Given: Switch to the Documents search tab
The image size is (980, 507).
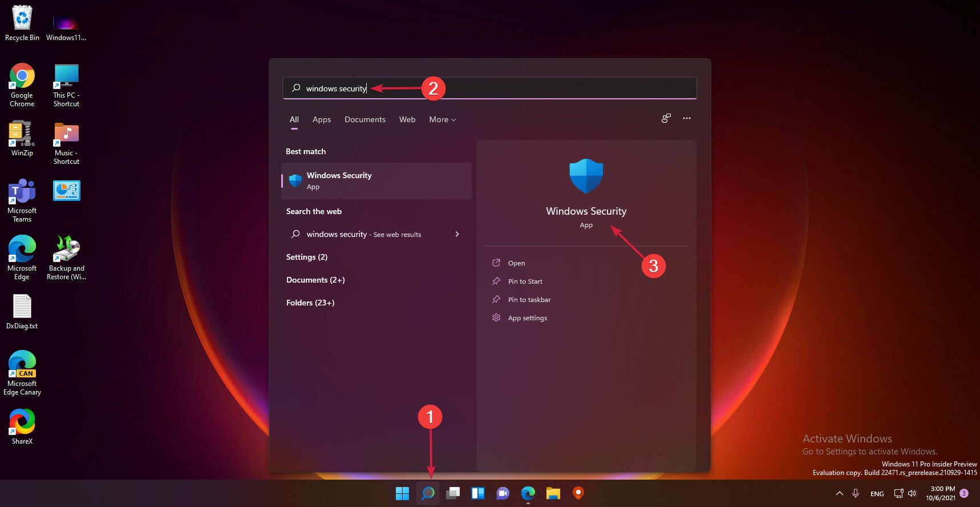Looking at the screenshot, I should (365, 120).
